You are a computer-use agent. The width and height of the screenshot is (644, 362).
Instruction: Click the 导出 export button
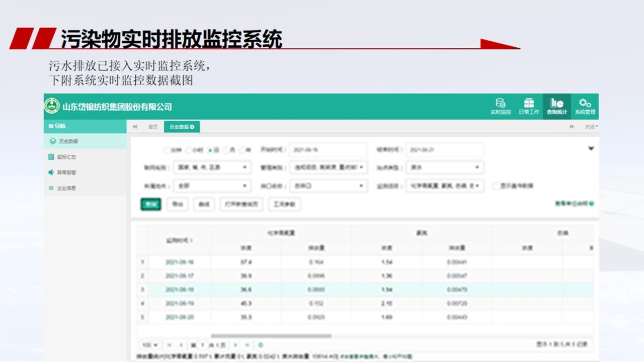[x=177, y=204]
